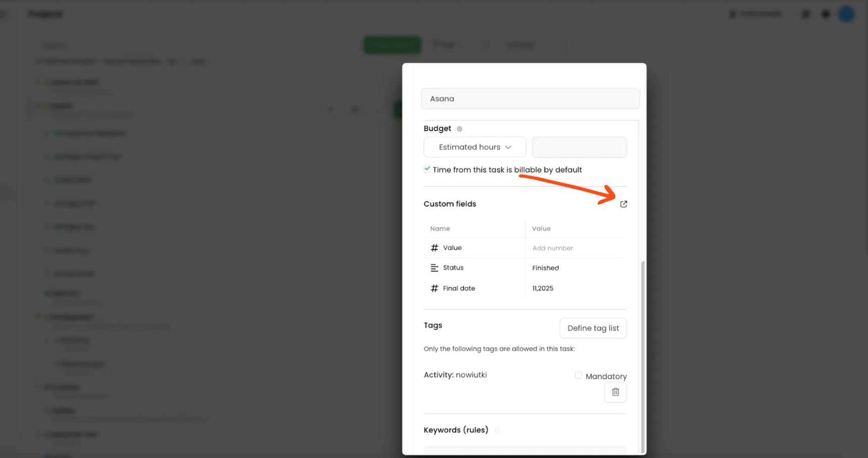
Task: Click the Value column header in custom fields
Action: (x=541, y=228)
